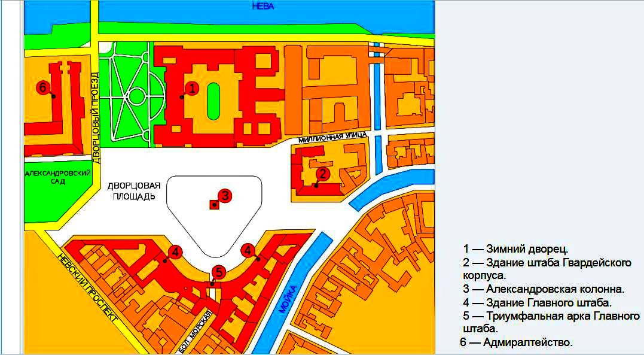The image size is (644, 355).
Task: Select legend entry '4 — Здание Главного штаба'
Action: click(537, 303)
